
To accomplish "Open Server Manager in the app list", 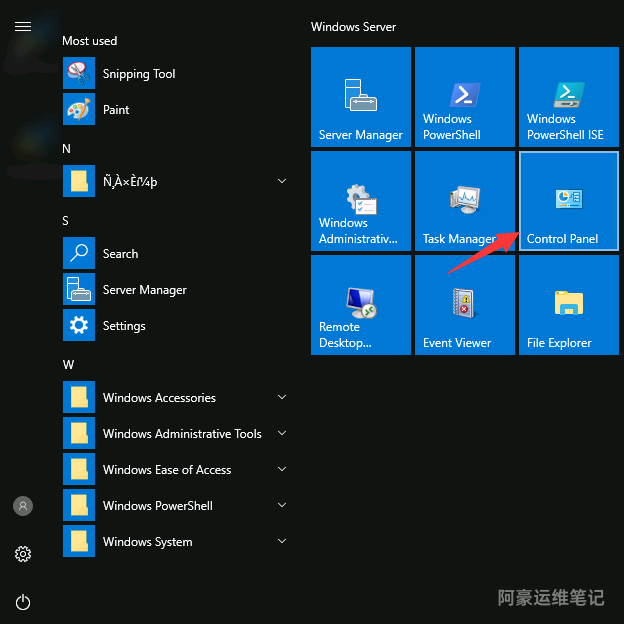I will [175, 289].
